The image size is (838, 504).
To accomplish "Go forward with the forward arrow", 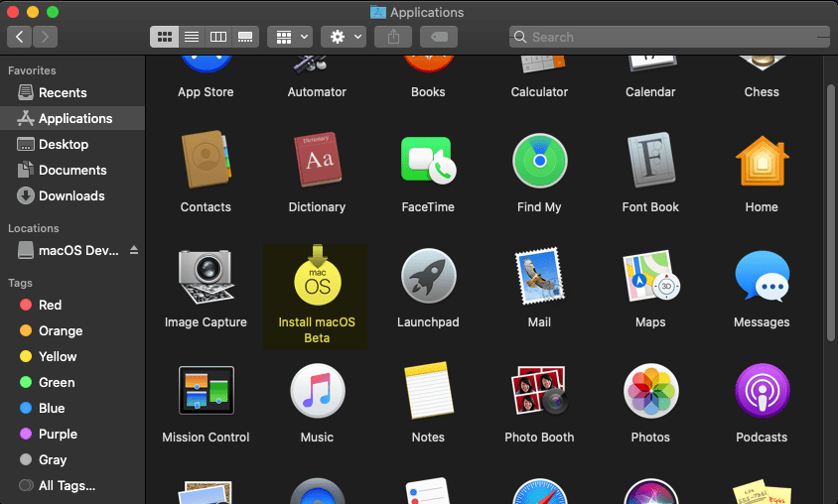I will tap(45, 37).
